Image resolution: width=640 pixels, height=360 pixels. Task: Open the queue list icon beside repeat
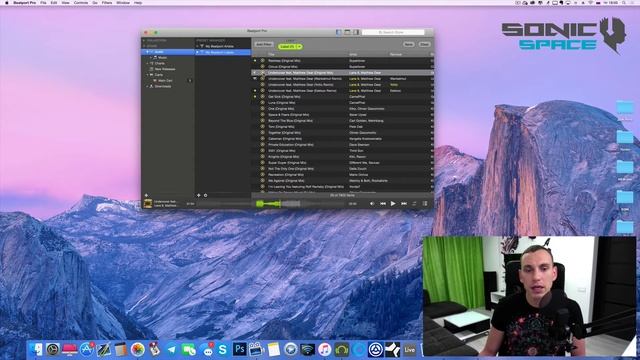coord(424,203)
